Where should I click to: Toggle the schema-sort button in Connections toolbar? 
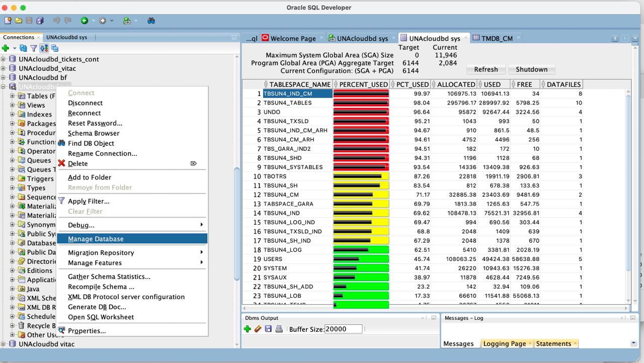[44, 48]
